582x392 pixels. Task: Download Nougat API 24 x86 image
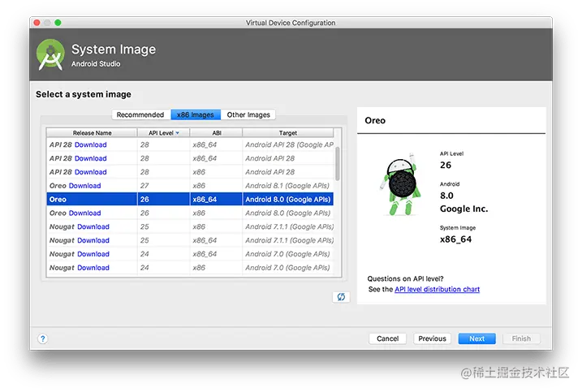(93, 268)
